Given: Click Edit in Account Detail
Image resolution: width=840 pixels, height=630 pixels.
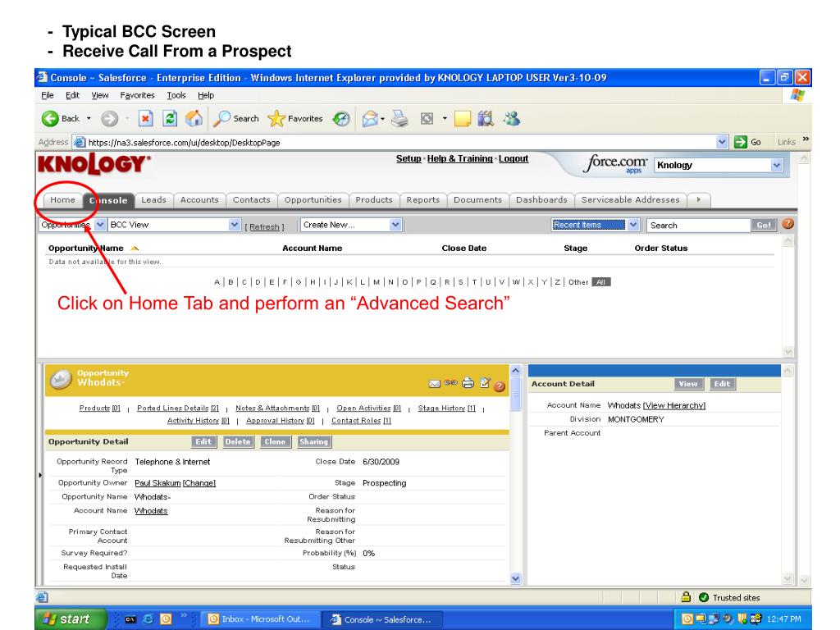Looking at the screenshot, I should coord(722,384).
